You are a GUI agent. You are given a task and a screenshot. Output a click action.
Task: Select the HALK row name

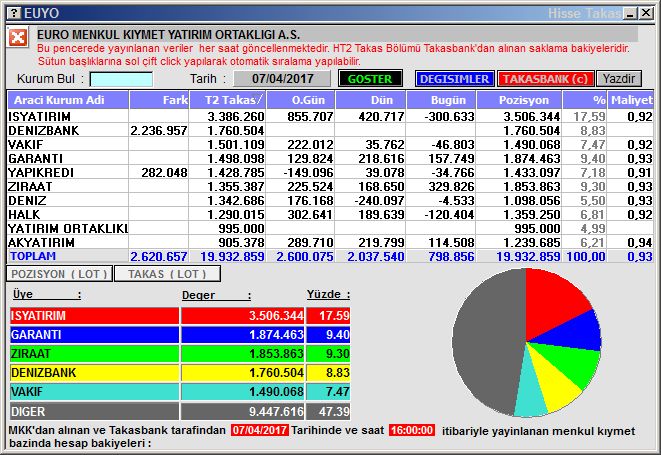(24, 214)
